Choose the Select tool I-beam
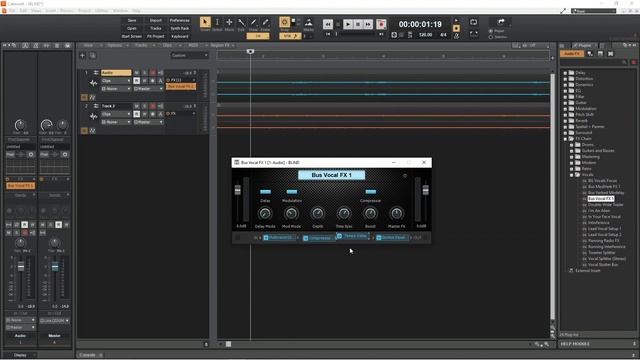The image size is (640, 360). click(217, 22)
